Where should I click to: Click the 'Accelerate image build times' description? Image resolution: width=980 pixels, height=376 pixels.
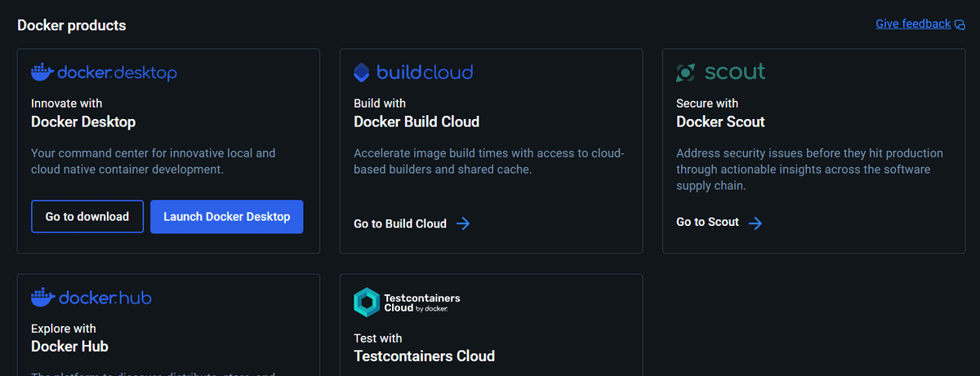[x=489, y=161]
